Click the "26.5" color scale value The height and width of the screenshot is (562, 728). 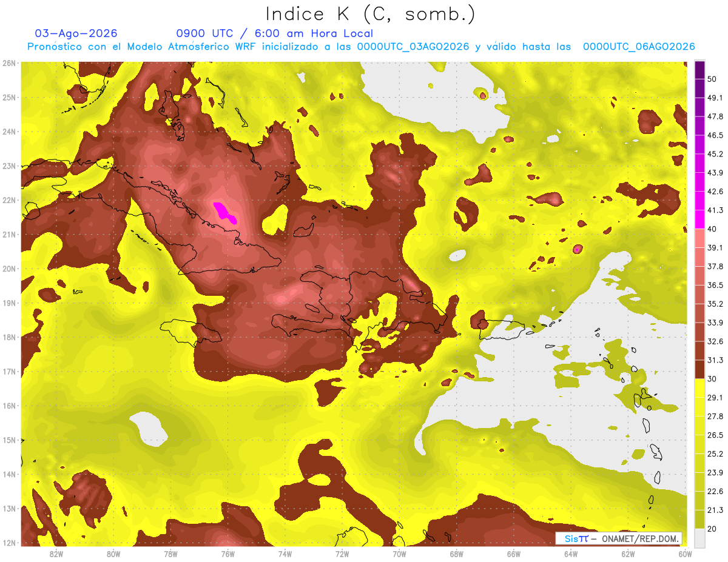coord(715,435)
